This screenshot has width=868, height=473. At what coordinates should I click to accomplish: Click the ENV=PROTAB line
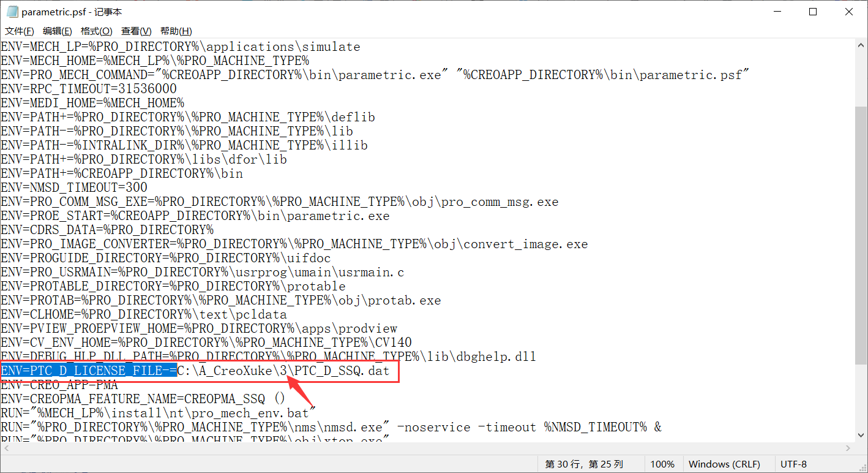pos(221,300)
